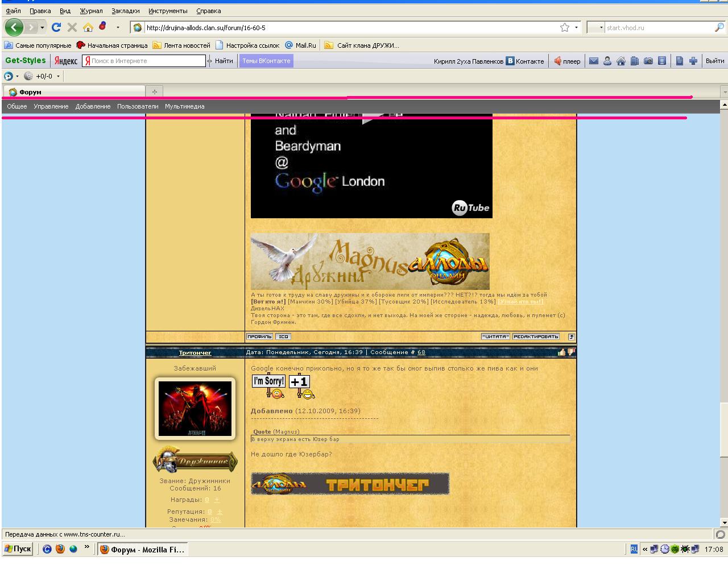This screenshot has height=582, width=728.
Task: Select the Форум browser tab
Action: [74, 92]
